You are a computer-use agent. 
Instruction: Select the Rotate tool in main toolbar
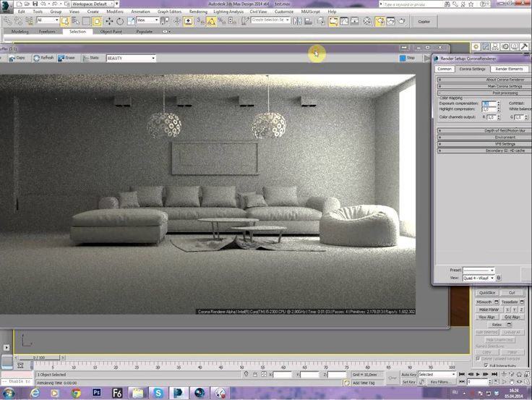(x=120, y=22)
